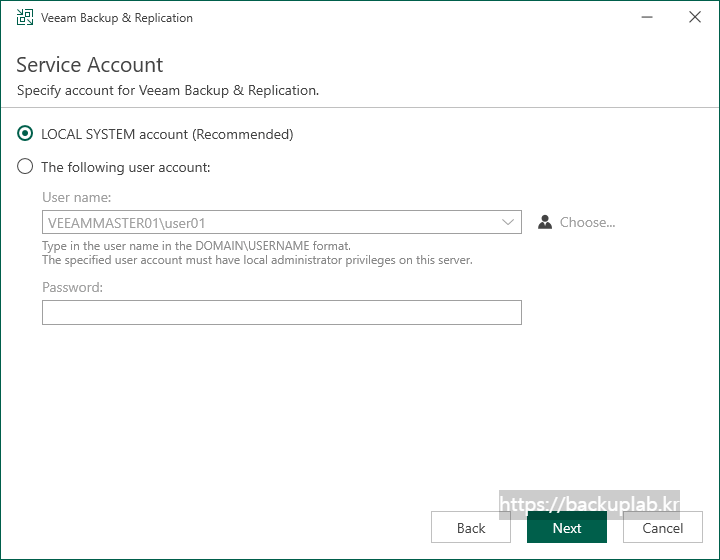Click the DOMAIN\USERNAME format hint text
The image size is (720, 560).
tap(197, 246)
